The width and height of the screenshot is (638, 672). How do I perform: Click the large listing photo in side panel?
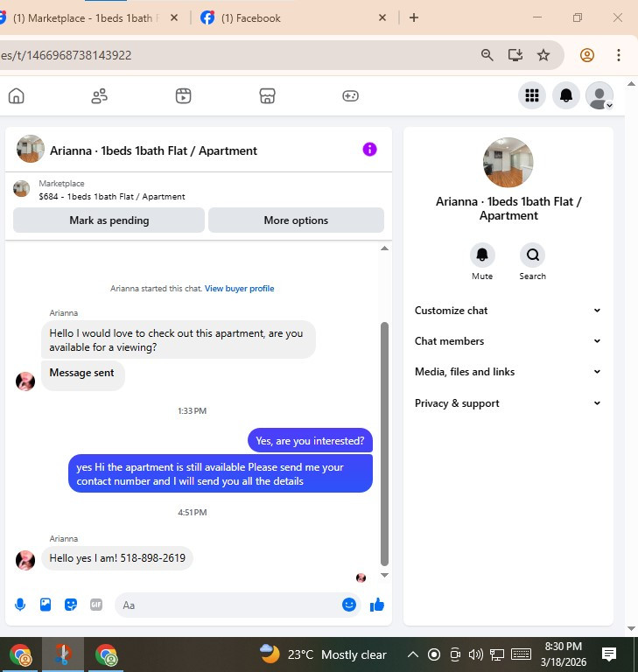pos(508,163)
